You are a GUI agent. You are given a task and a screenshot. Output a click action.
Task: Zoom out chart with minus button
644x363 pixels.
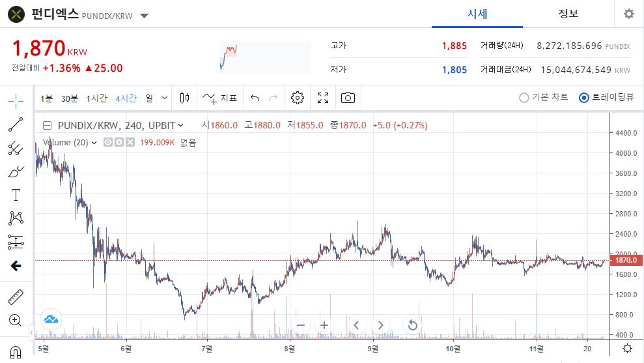click(301, 325)
